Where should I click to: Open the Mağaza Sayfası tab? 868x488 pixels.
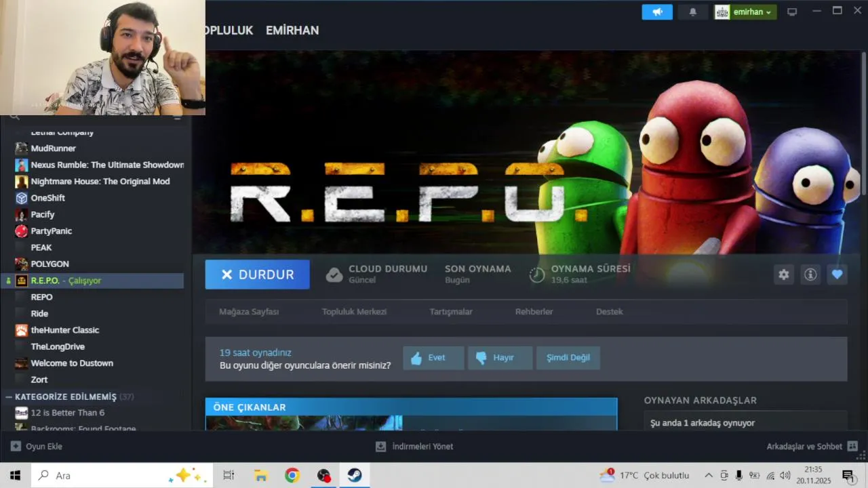pyautogui.click(x=249, y=312)
